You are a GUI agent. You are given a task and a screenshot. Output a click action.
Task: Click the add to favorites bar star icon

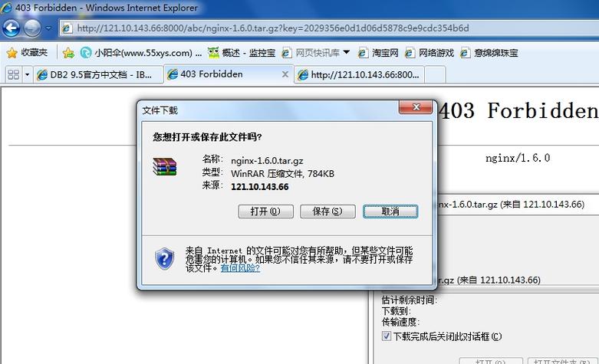[68, 53]
